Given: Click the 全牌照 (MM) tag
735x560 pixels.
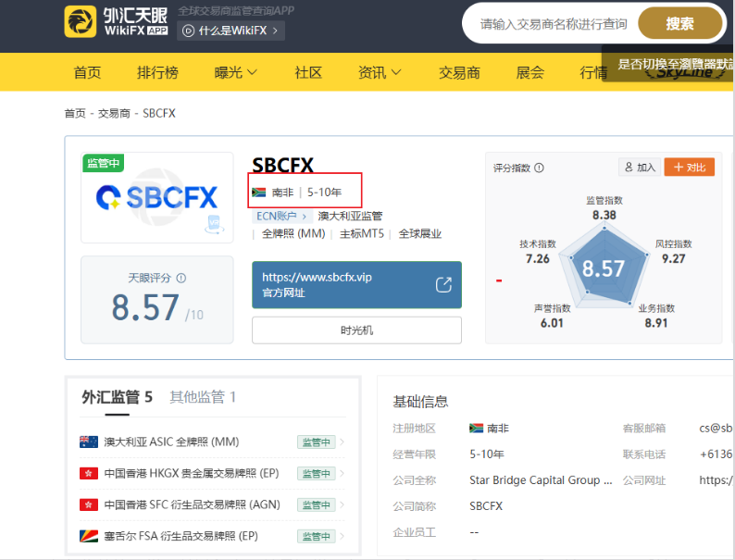Looking at the screenshot, I should (x=293, y=233).
